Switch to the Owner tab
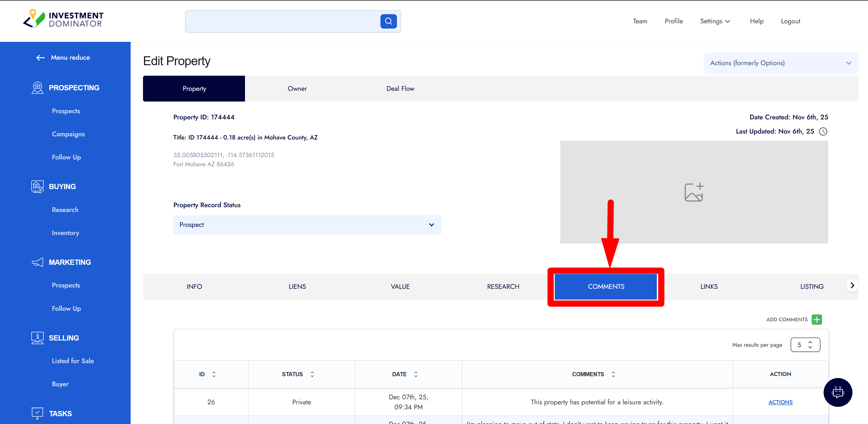 297,89
